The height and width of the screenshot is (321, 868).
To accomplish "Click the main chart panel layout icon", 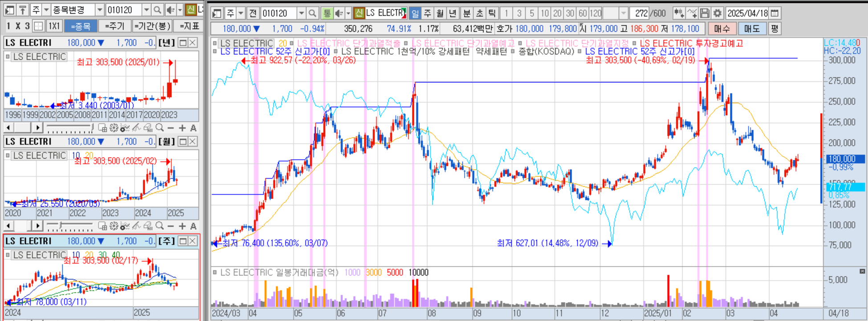I will 217,13.
